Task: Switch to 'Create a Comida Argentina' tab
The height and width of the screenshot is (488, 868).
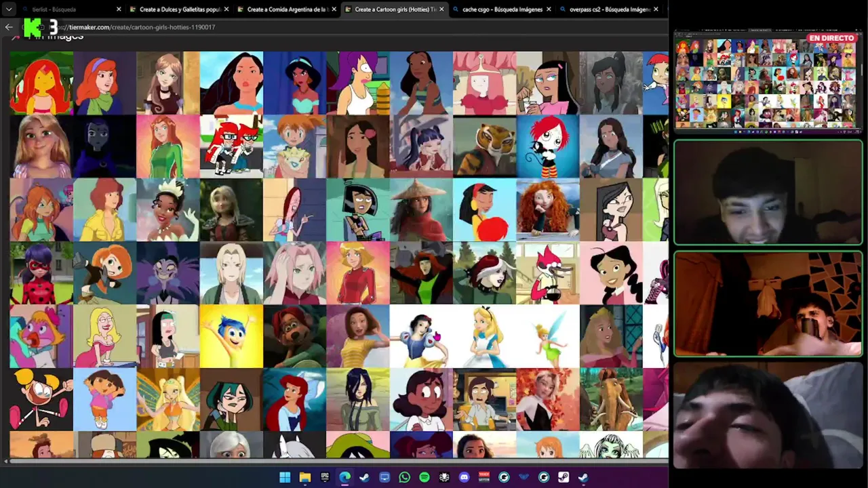Action: [x=288, y=9]
